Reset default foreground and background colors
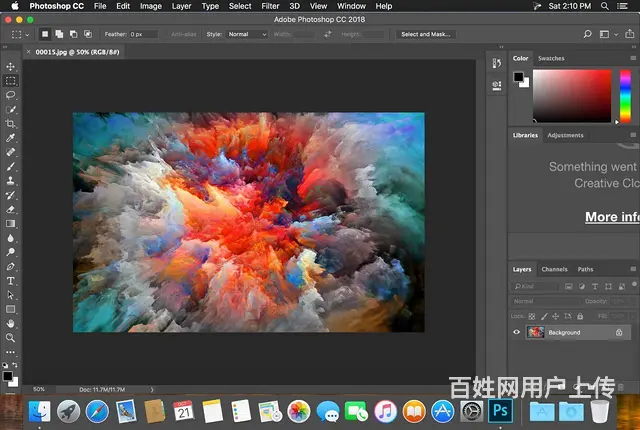 click(5, 365)
